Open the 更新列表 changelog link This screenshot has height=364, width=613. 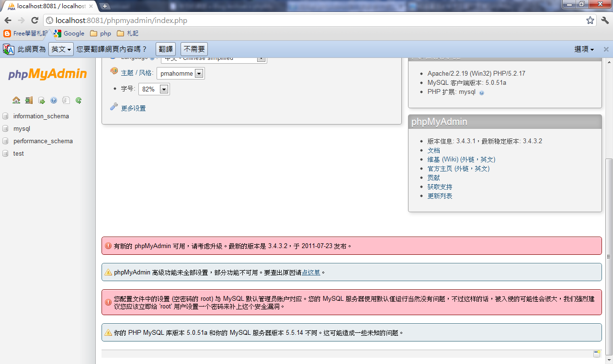tap(440, 196)
